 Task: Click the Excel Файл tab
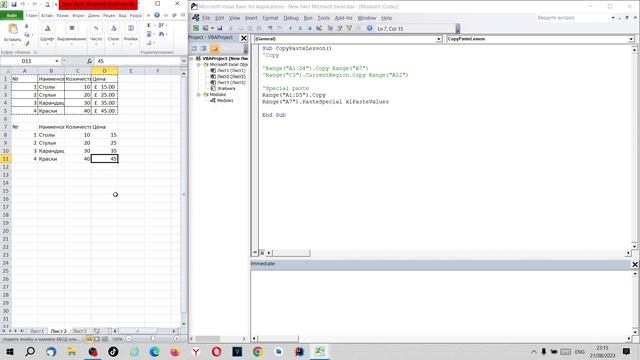[x=11, y=16]
